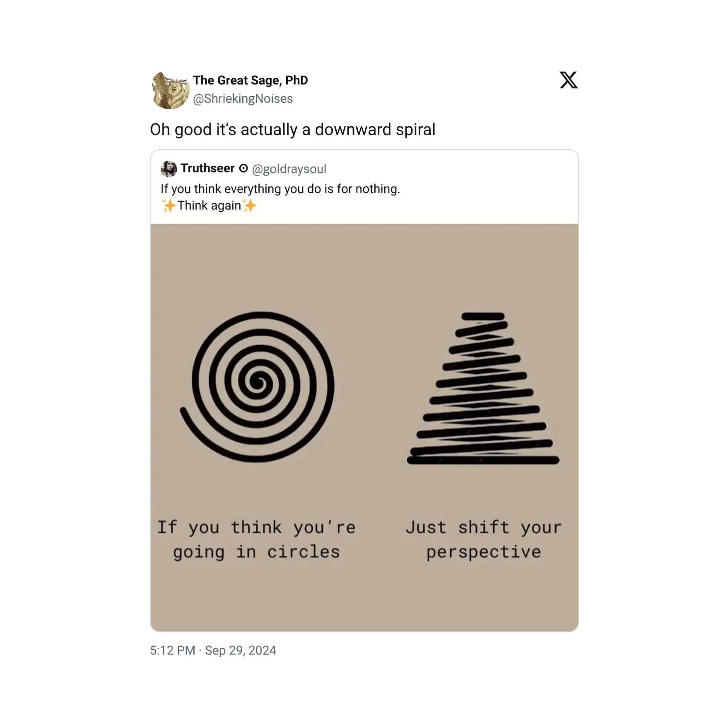
Task: Open the @goldraysoul handle link
Action: click(289, 169)
